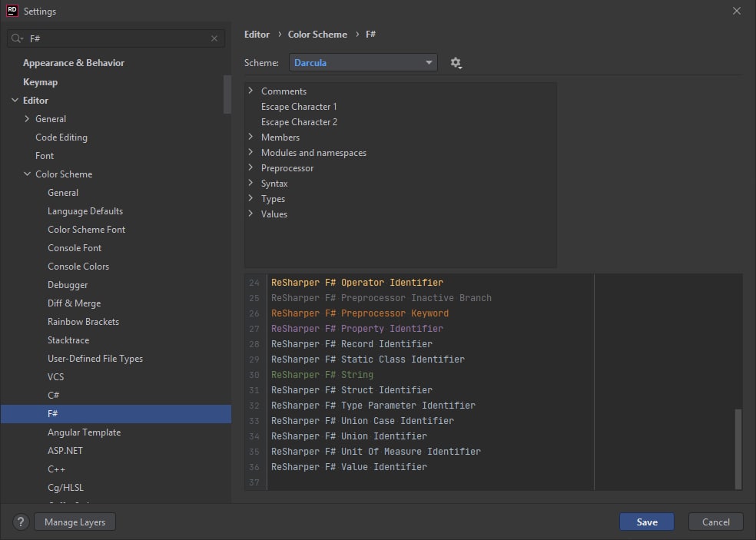This screenshot has height=540, width=756.
Task: Collapse the Color Scheme sidebar node
Action: coord(27,174)
